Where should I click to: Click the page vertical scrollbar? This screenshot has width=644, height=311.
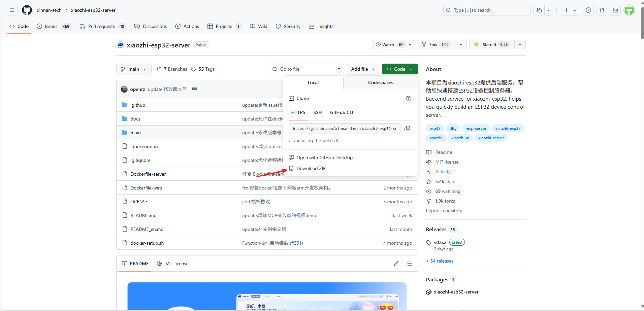point(642,23)
